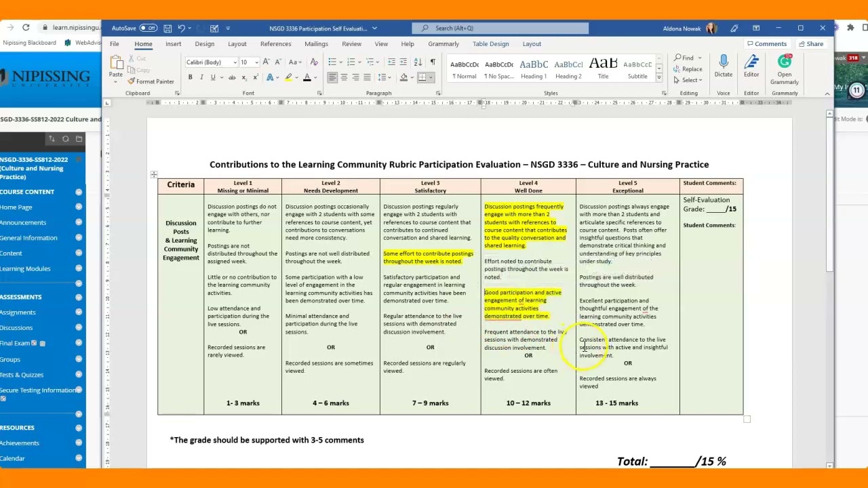Click the Numbering list icon

point(351,62)
